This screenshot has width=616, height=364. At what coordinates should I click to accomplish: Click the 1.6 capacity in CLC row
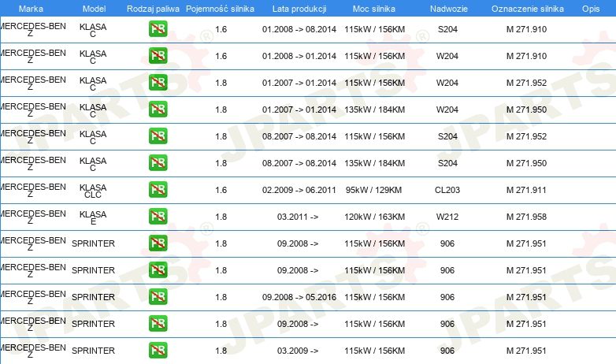[221, 190]
